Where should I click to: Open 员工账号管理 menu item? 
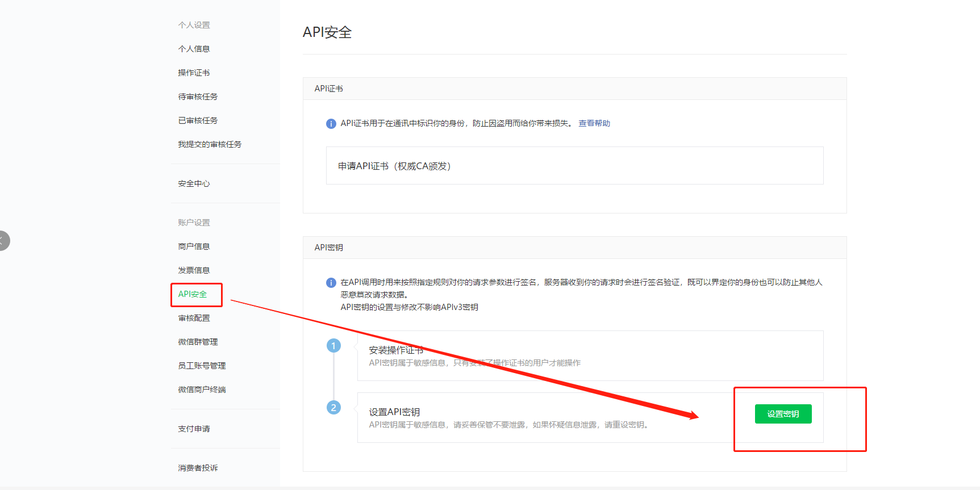pos(202,366)
